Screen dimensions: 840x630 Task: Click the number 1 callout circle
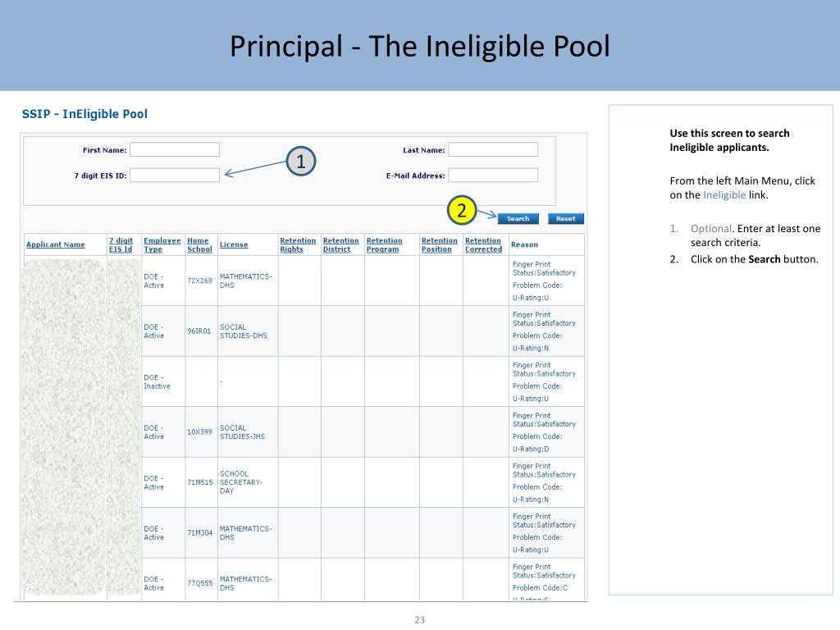point(301,162)
